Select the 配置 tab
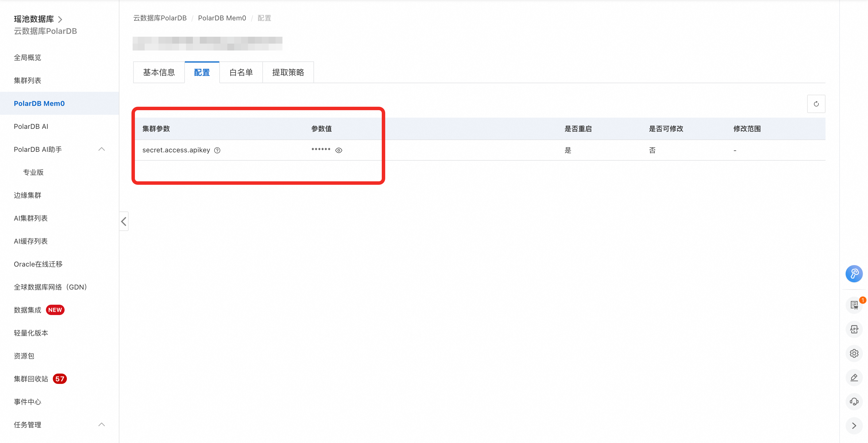The height and width of the screenshot is (443, 868). pos(202,72)
